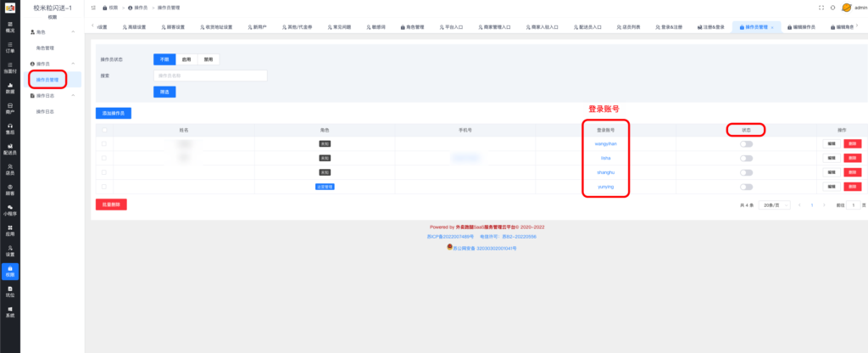Click the menu collapse icon in breadcrumb bar
The width and height of the screenshot is (868, 353).
104,7
